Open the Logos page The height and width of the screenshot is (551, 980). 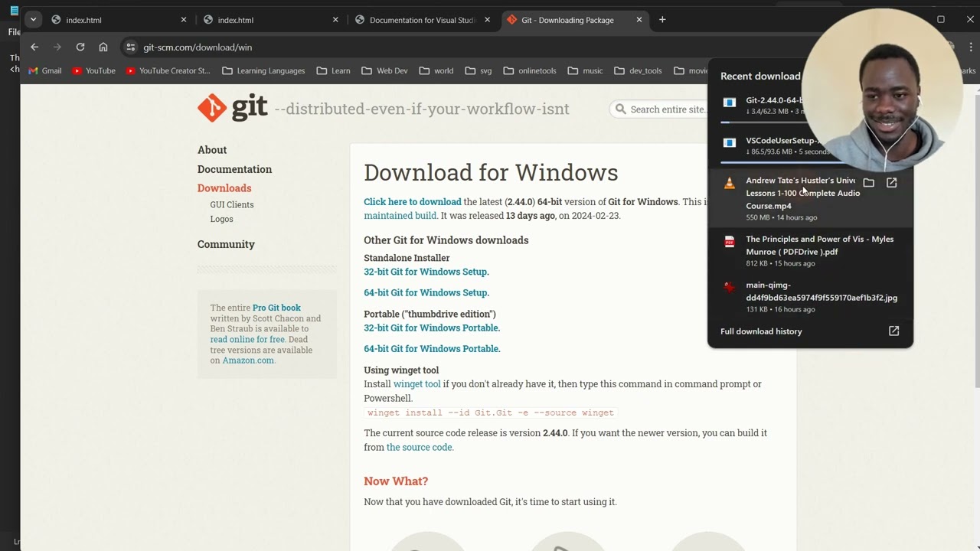pyautogui.click(x=221, y=219)
